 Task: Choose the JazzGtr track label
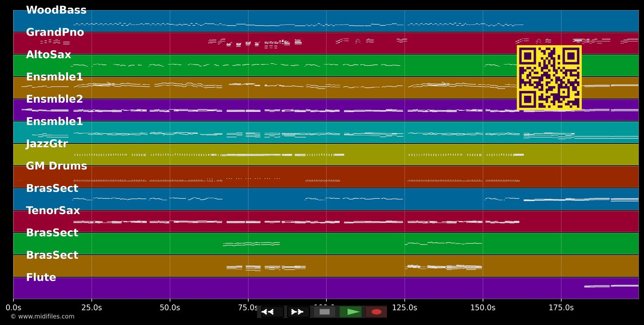47,144
